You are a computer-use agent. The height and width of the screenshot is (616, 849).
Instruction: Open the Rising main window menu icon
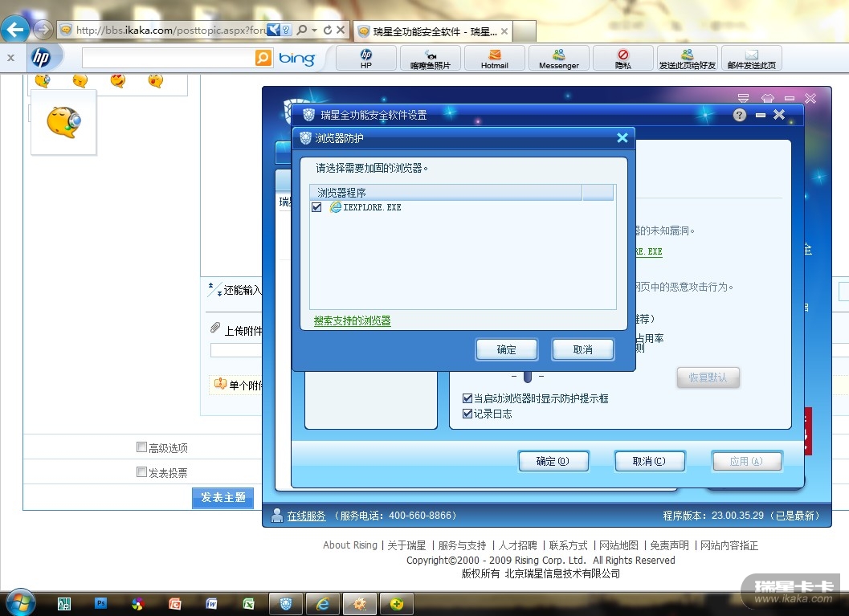[x=744, y=98]
